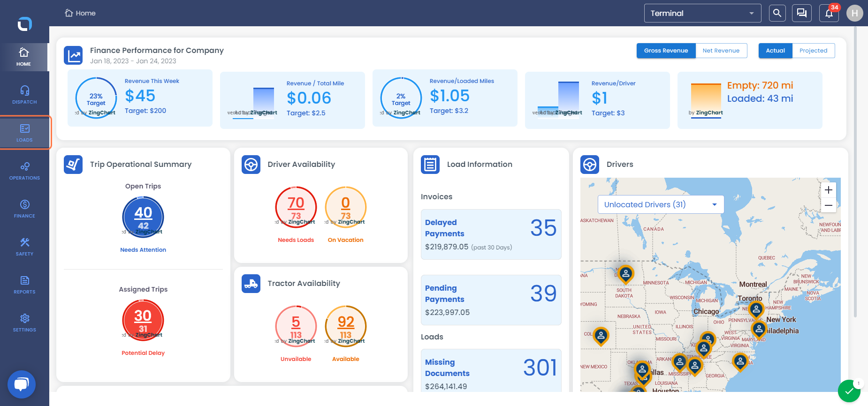Open the Safety sidebar section

24,247
